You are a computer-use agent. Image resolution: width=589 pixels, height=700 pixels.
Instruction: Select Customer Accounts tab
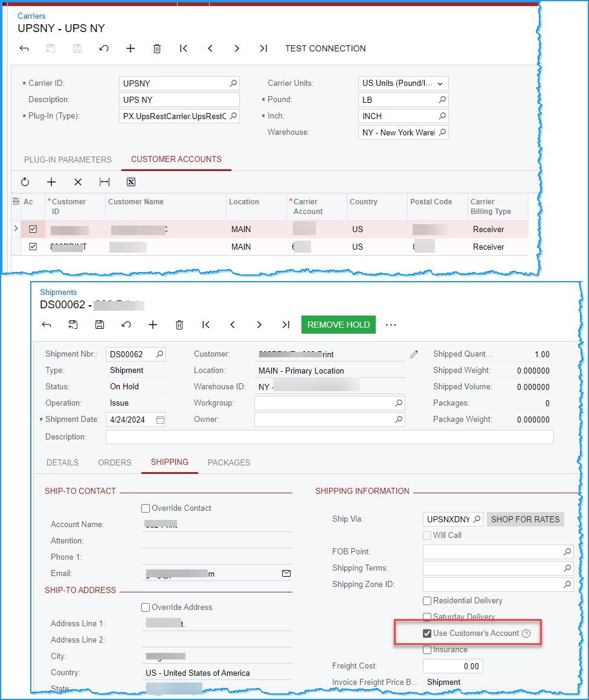click(176, 160)
